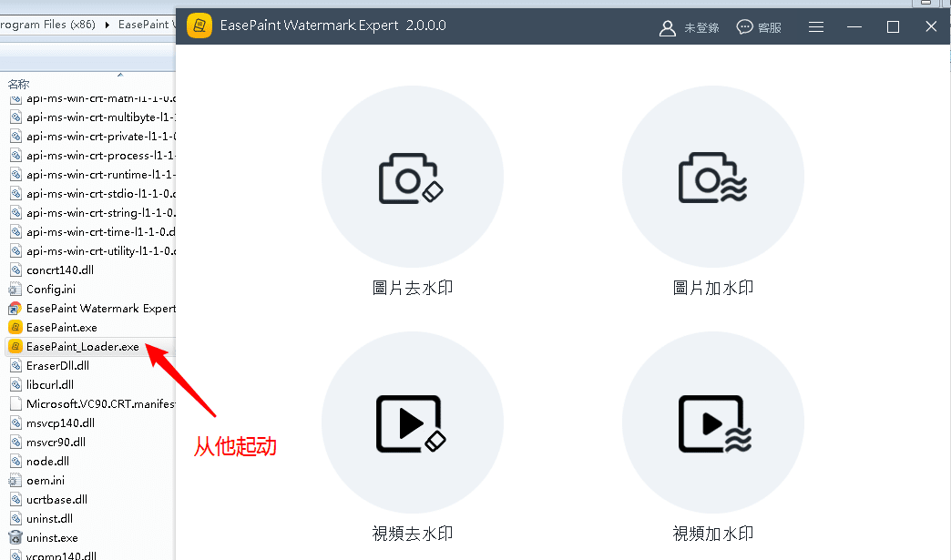
Task: Click the concrt140.dll file icon
Action: coord(15,270)
